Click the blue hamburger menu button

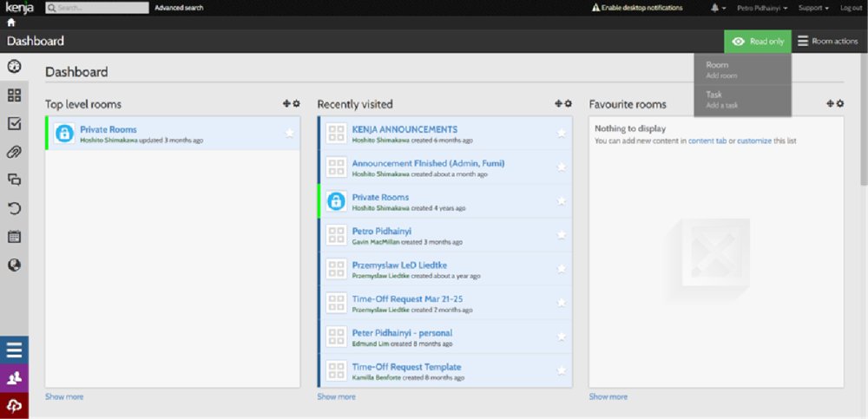(15, 350)
